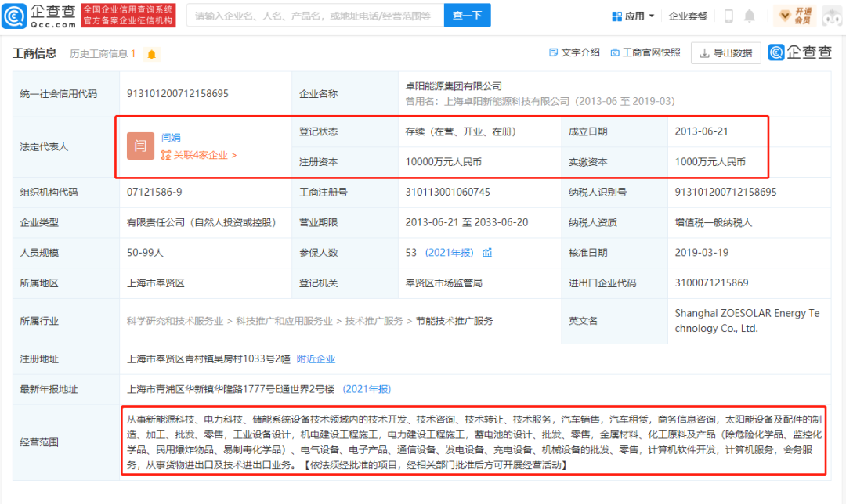Image resolution: width=846 pixels, height=504 pixels.
Task: Open the 企业套餐 menu item
Action: (x=688, y=16)
